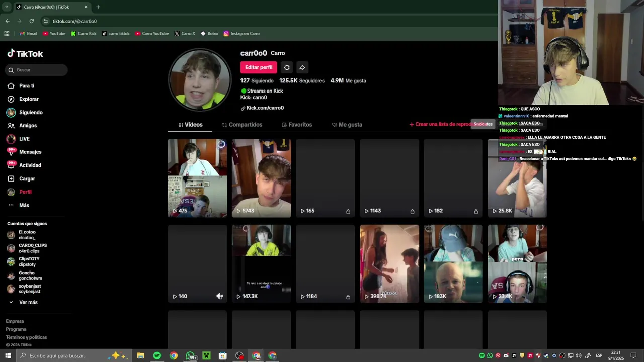Open video with 398.7K views
The image size is (644, 362).
[x=389, y=263]
